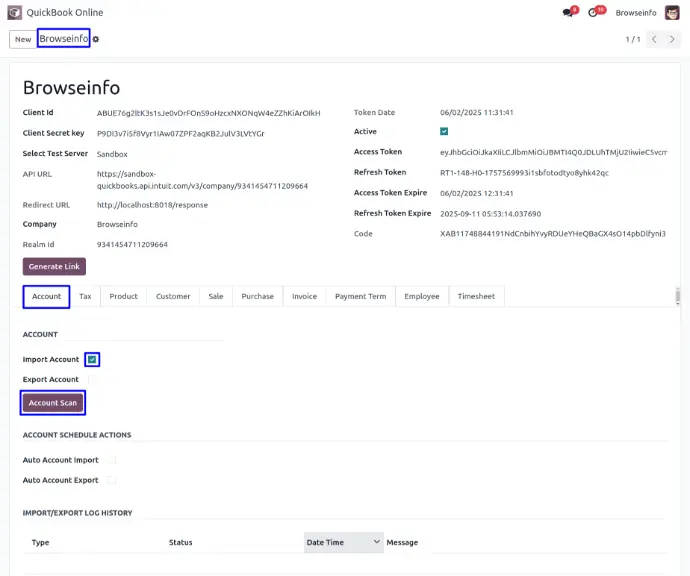Screen dimensions: 690x576
Task: Switch to the Product tab
Action: [x=124, y=297]
